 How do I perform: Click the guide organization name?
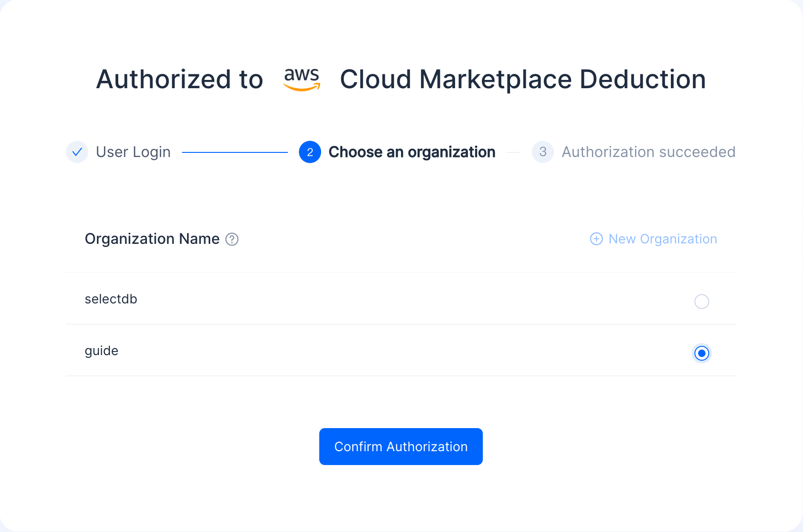[102, 351]
